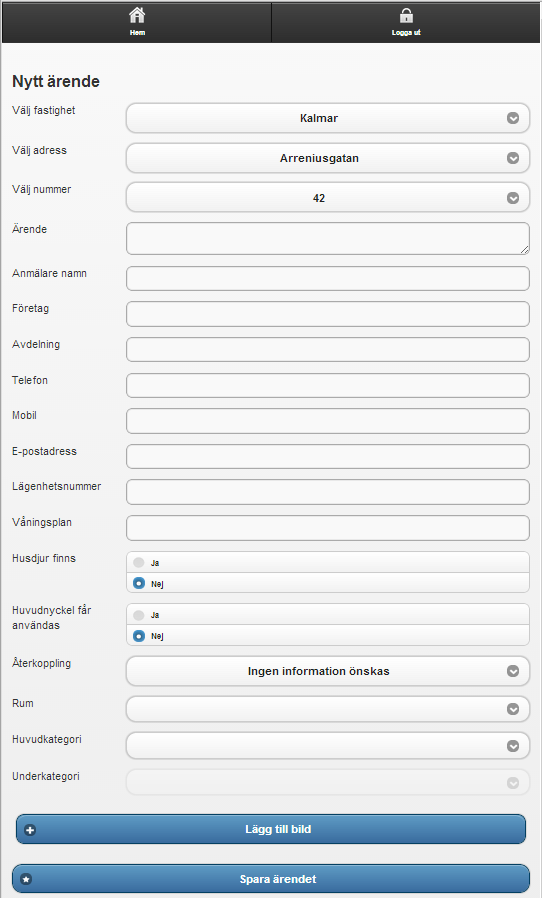Click arrow icon of Arreniusgatan dropdown
The height and width of the screenshot is (898, 542).
[x=513, y=158]
